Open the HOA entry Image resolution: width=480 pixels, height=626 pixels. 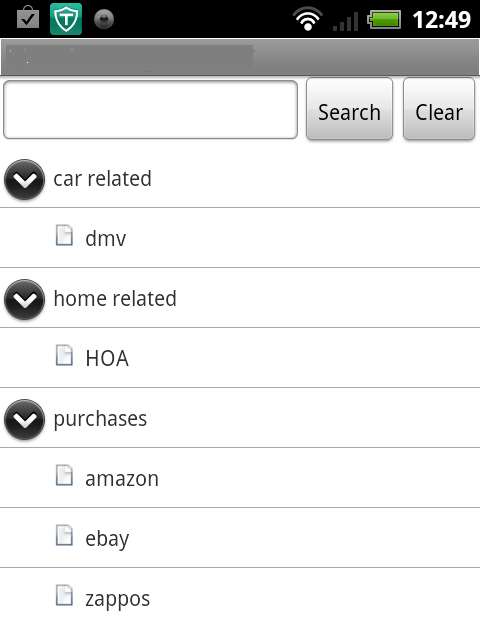[x=240, y=358]
